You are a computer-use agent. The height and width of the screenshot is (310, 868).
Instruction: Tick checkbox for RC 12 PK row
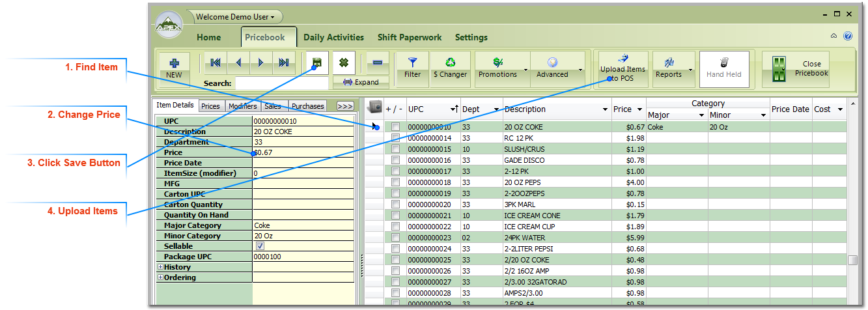pyautogui.click(x=395, y=138)
